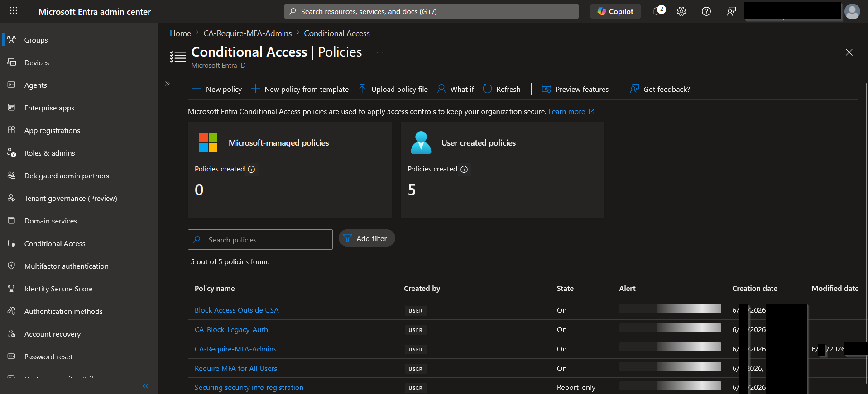This screenshot has width=868, height=394.
Task: Focus the Search policies field
Action: tap(260, 239)
